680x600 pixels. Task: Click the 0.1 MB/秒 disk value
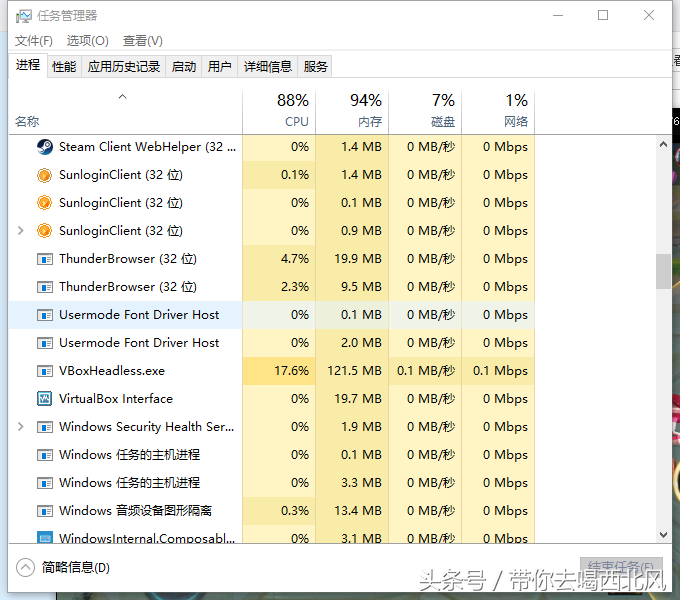(426, 371)
